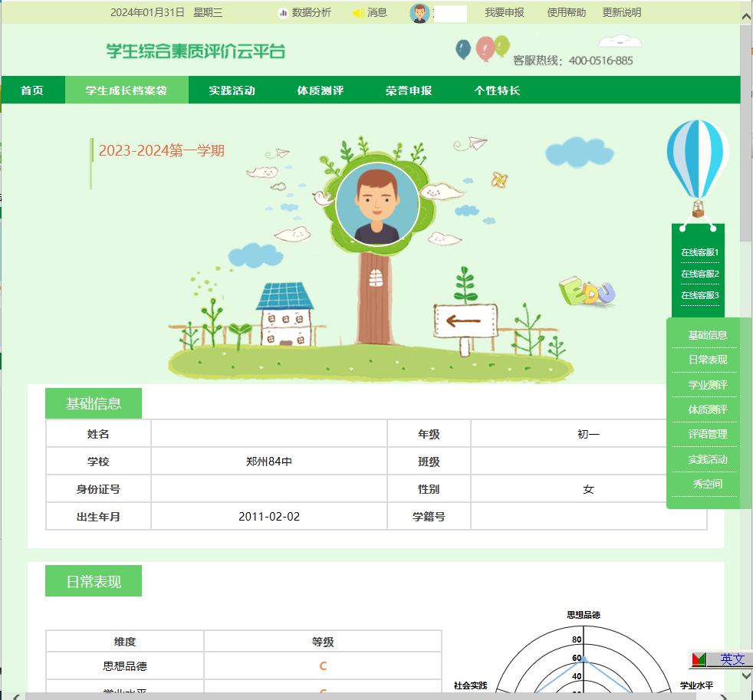Click the user avatar in top bar
This screenshot has height=700, width=753.
tap(419, 13)
